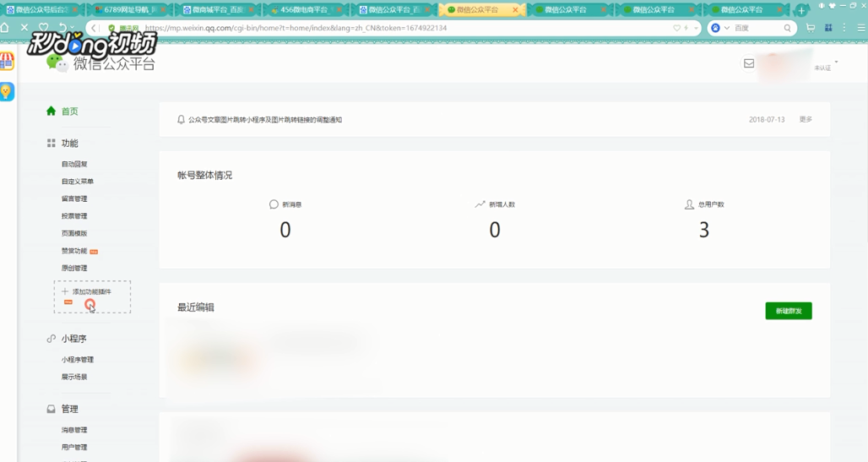Click the 新消息 speech bubble icon

pos(274,204)
